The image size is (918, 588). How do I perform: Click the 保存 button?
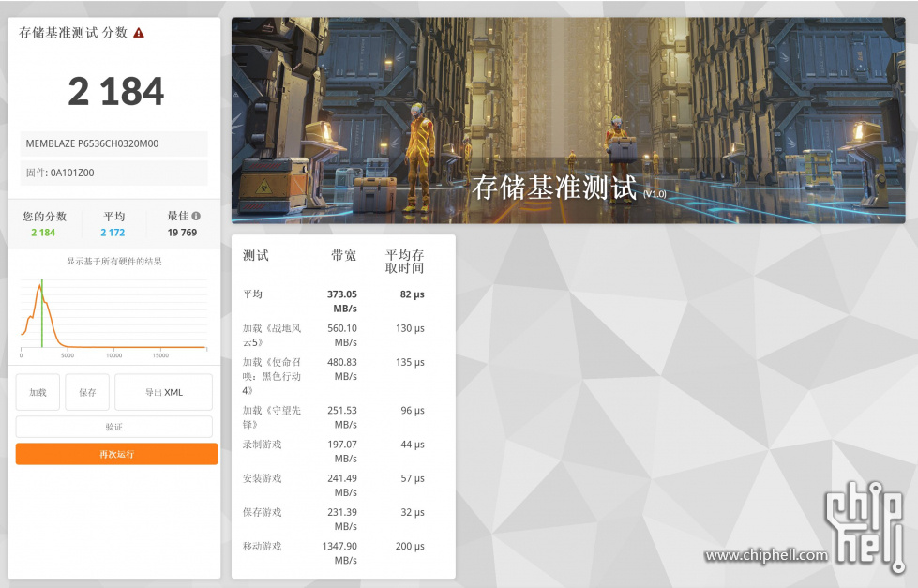[x=87, y=392]
